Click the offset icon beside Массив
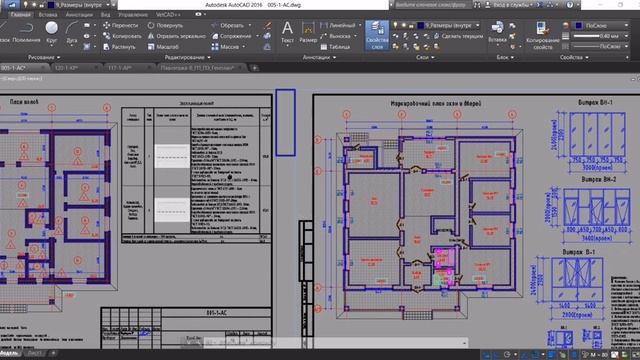The image size is (640, 360). [x=267, y=47]
